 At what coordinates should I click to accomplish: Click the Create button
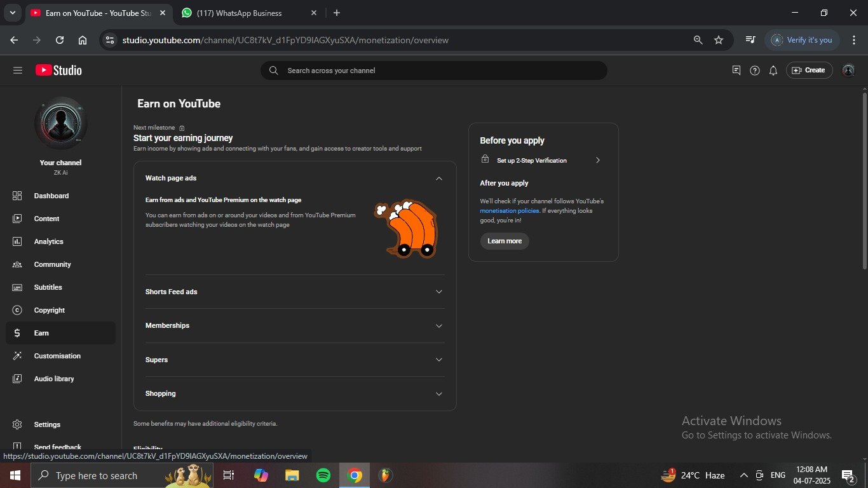[808, 71]
